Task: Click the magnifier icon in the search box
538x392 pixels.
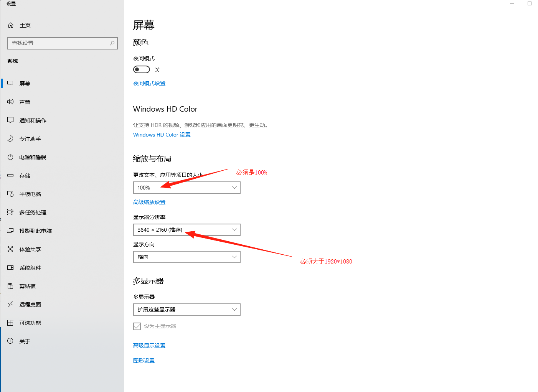Action: (112, 43)
